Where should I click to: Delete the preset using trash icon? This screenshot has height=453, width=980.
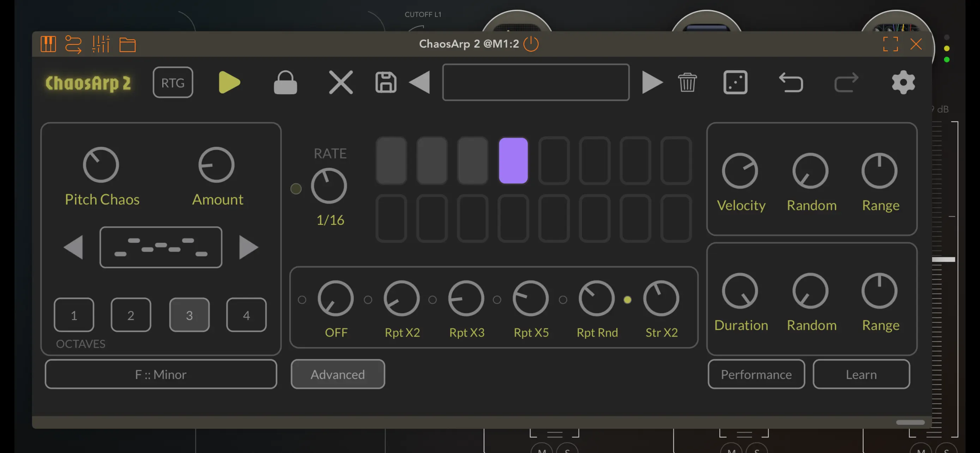point(687,82)
